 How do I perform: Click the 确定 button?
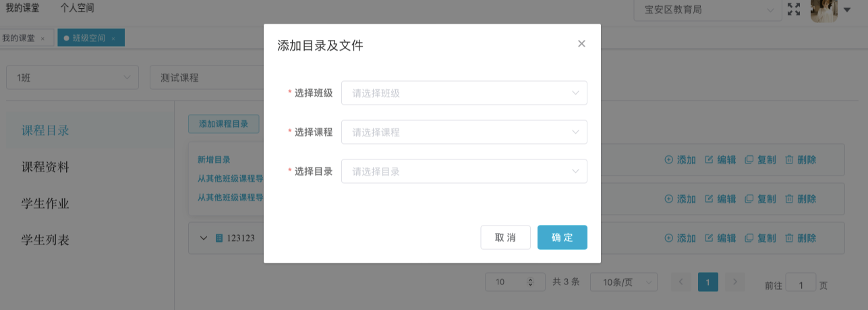click(562, 237)
